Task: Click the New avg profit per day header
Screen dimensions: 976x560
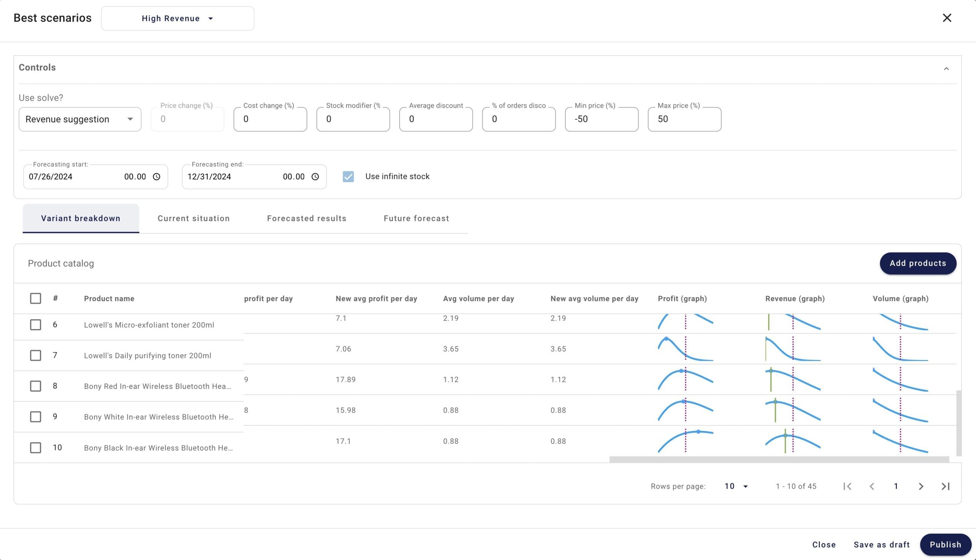Action: (376, 299)
